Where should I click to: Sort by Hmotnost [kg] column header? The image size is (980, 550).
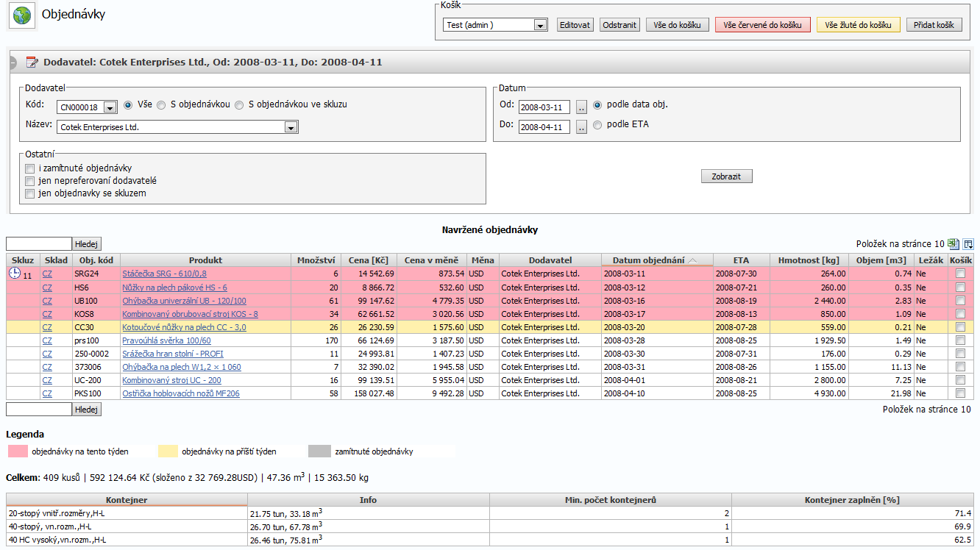pos(809,260)
